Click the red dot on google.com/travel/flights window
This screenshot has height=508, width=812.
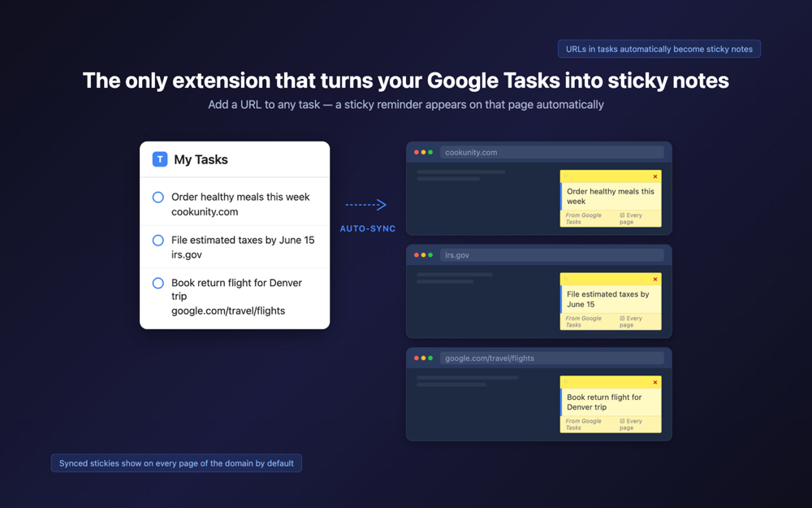pos(417,358)
